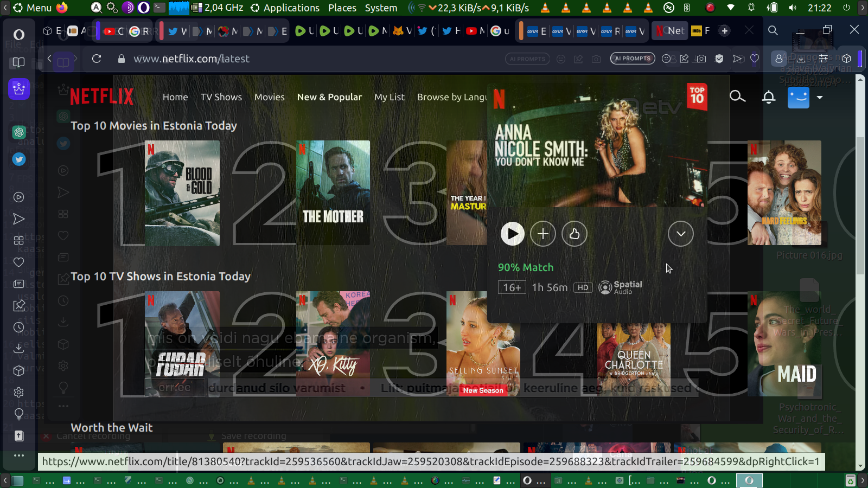The image size is (868, 488).
Task: Open the Browse by Languages link
Action: click(452, 97)
